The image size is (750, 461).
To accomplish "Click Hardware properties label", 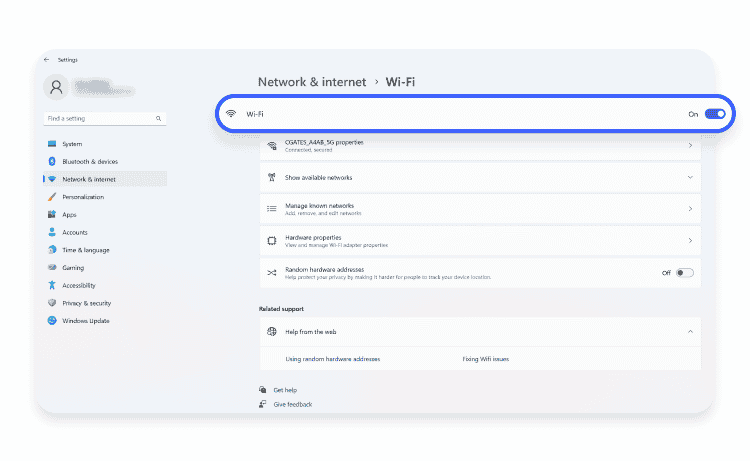I will pyautogui.click(x=313, y=238).
